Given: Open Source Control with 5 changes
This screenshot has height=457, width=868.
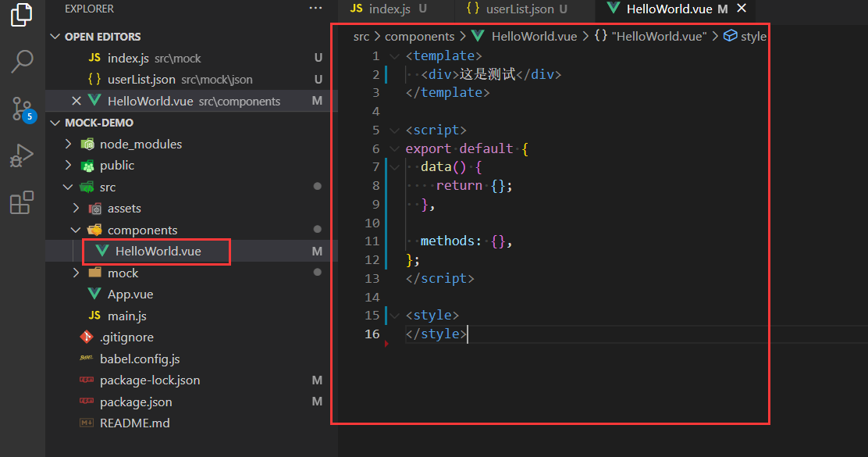Looking at the screenshot, I should 23,109.
